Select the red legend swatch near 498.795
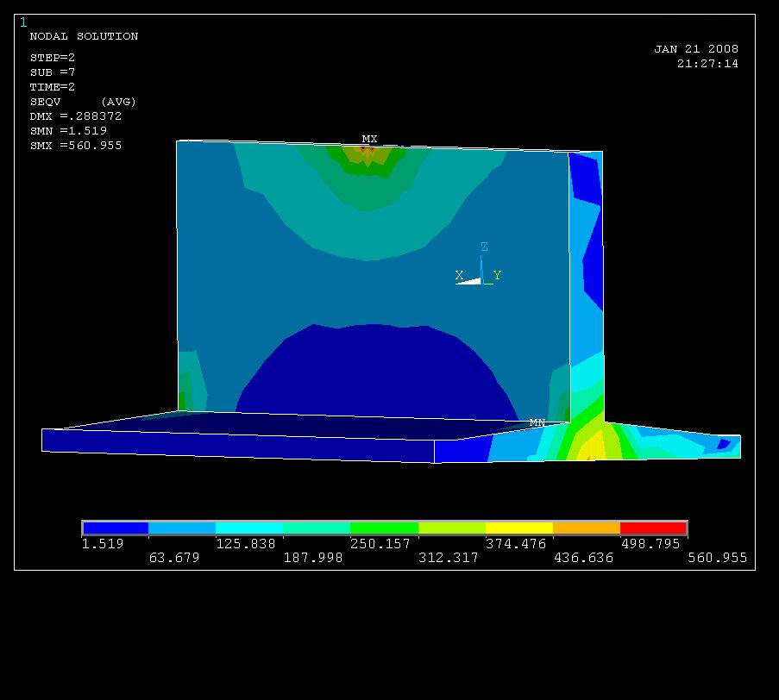The height and width of the screenshot is (700, 779). click(653, 528)
